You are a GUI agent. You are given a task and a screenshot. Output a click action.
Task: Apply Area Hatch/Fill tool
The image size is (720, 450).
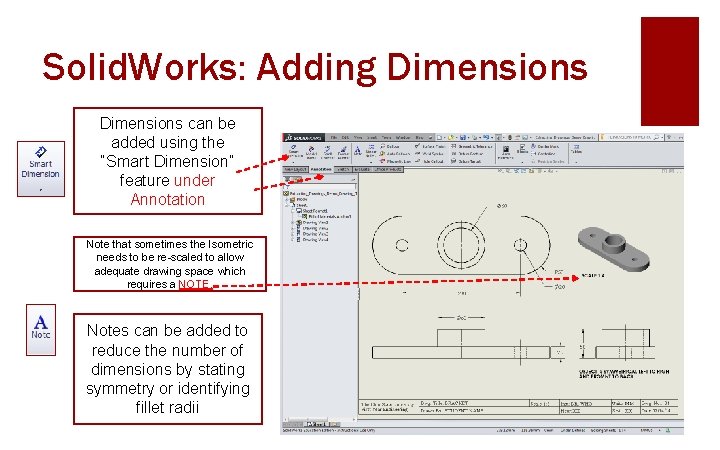(506, 151)
